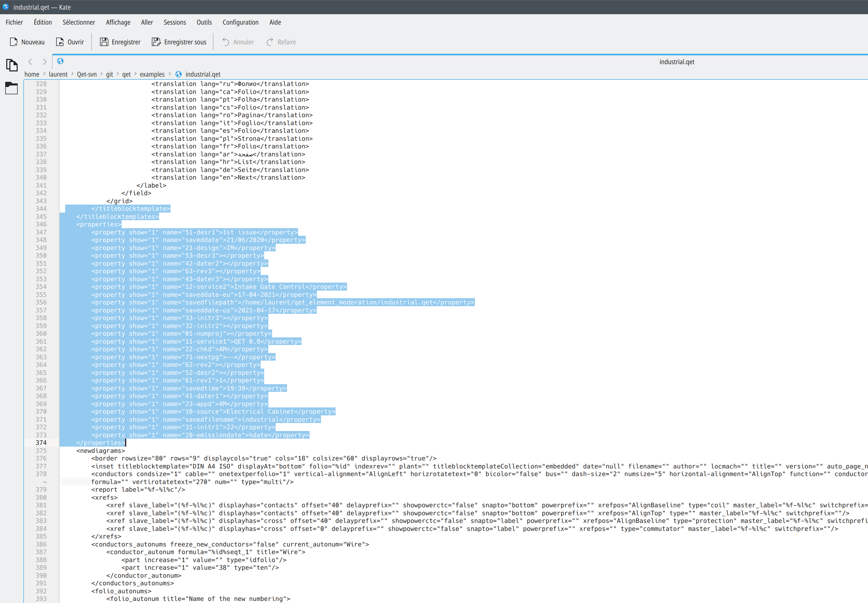Click the </titleblocktemplate> closing tag line
The width and height of the screenshot is (868, 603).
[131, 209]
